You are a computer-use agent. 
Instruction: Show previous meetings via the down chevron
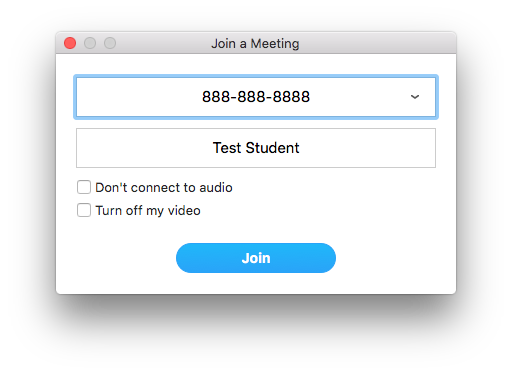tap(415, 97)
